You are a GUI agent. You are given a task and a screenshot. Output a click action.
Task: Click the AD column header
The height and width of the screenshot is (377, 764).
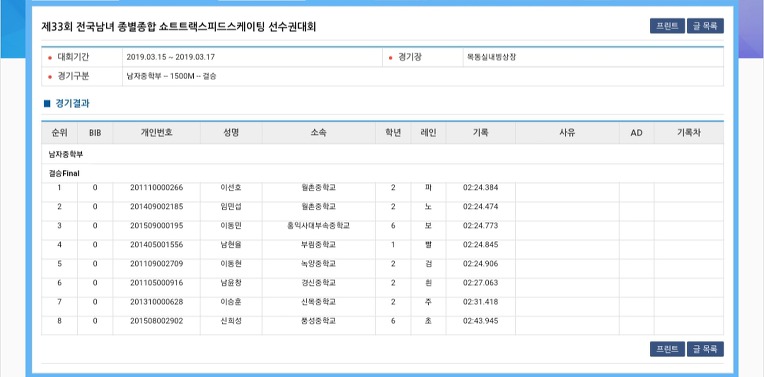tap(636, 132)
